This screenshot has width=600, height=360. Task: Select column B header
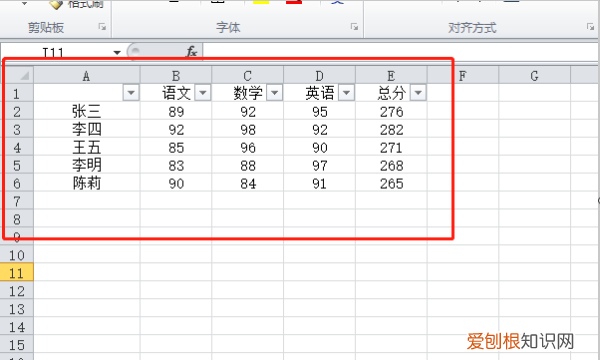tap(176, 75)
